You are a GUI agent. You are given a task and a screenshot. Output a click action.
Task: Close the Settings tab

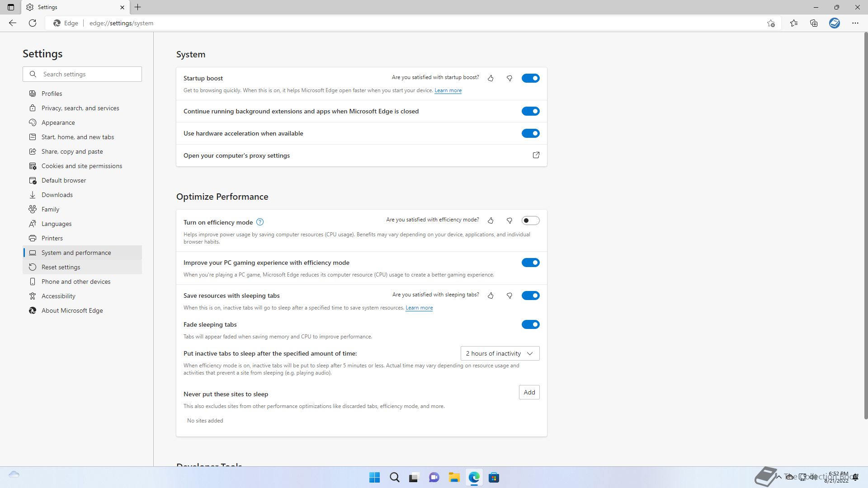122,7
